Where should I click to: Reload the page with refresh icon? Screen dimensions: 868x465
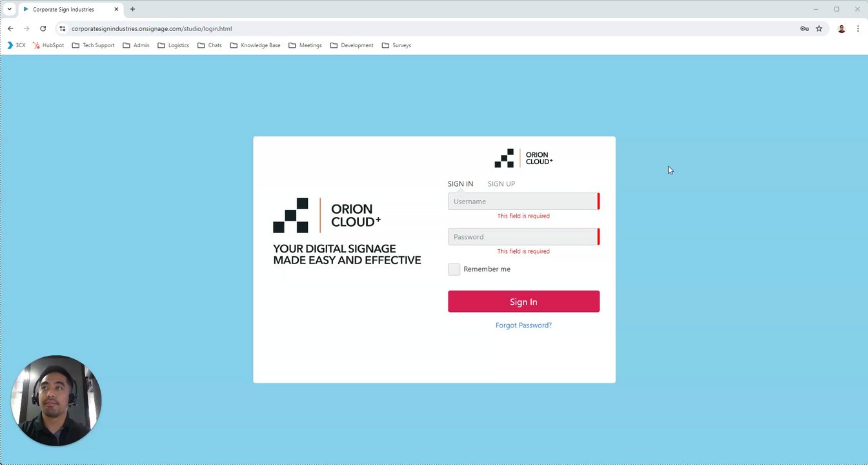pos(43,28)
